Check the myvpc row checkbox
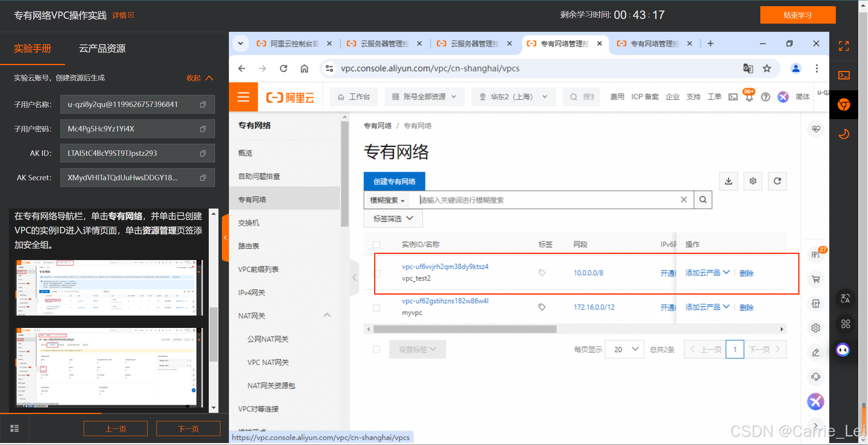This screenshot has width=868, height=445. tap(376, 308)
